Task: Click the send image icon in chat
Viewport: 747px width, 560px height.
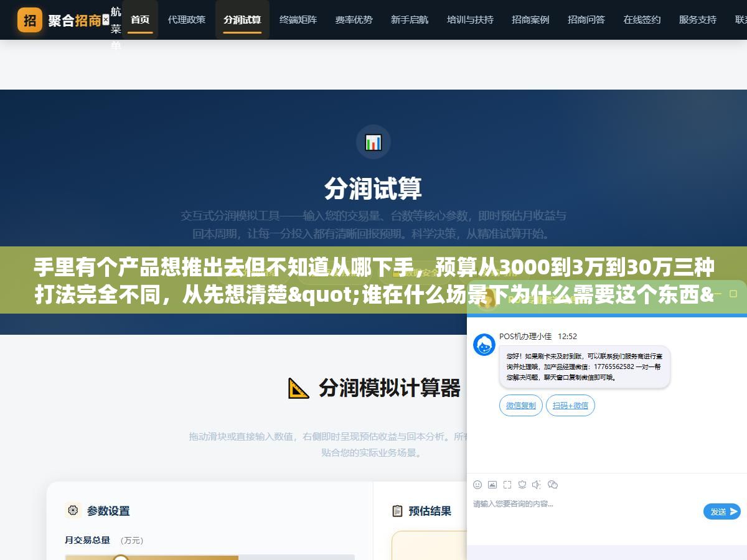Action: pos(492,484)
